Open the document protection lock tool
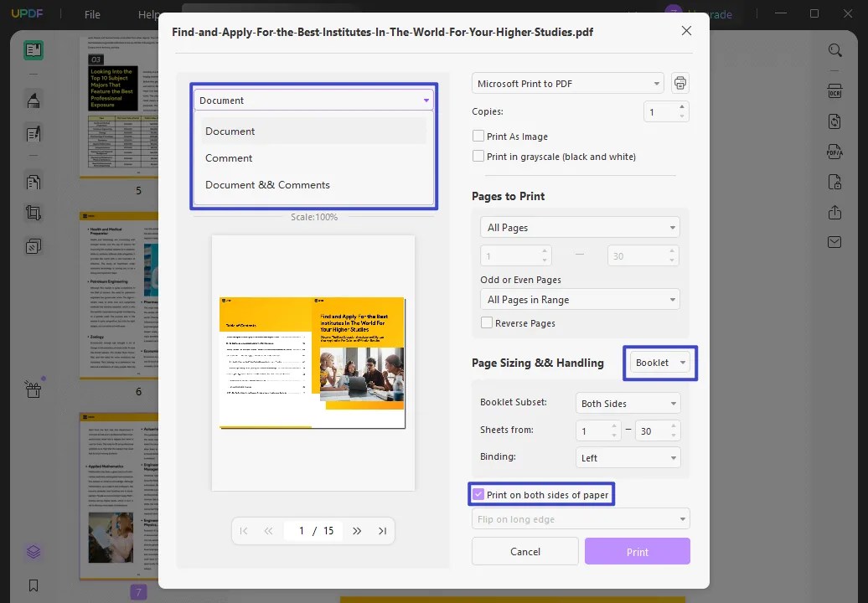Viewport: 868px width, 603px height. click(834, 182)
